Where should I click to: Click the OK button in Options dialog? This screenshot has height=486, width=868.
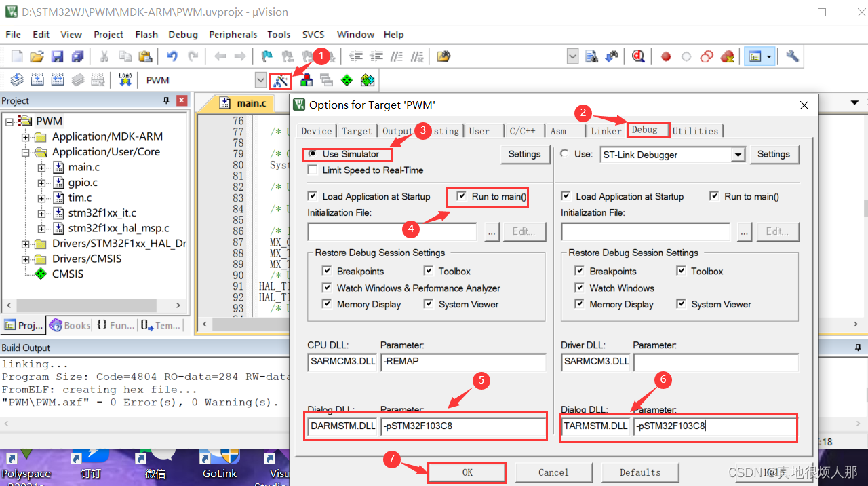click(x=467, y=472)
